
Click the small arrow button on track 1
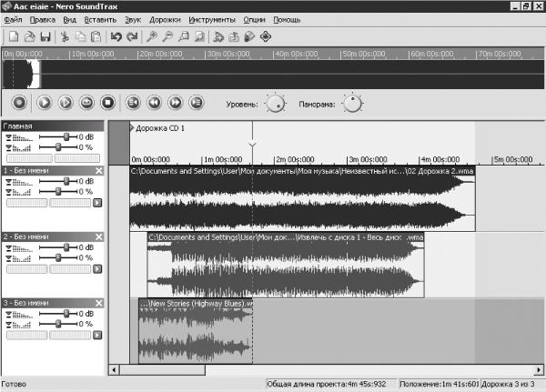97,203
